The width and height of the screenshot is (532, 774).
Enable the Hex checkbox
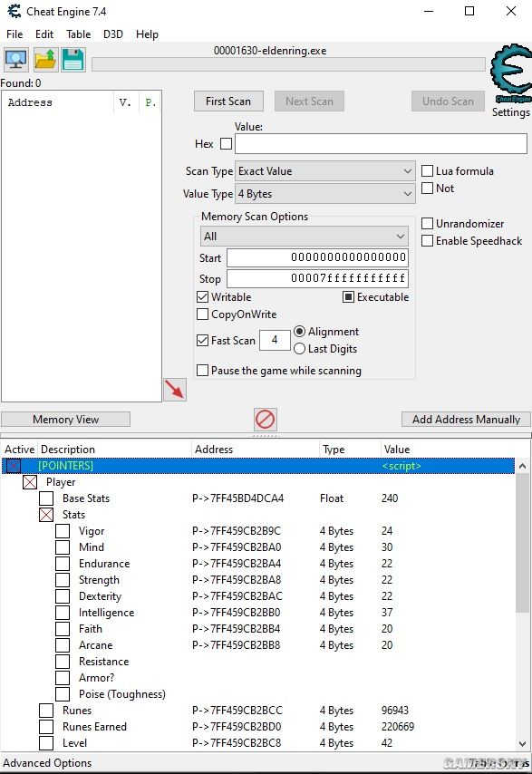click(x=226, y=143)
